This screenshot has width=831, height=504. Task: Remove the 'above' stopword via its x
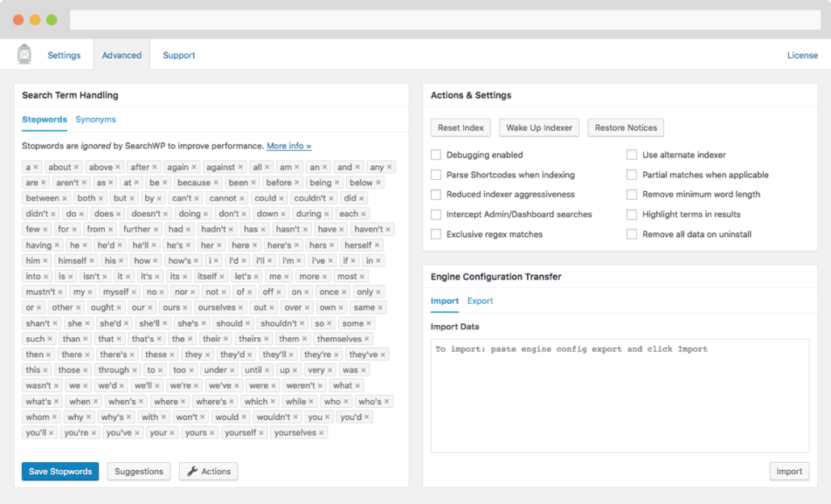pos(118,167)
